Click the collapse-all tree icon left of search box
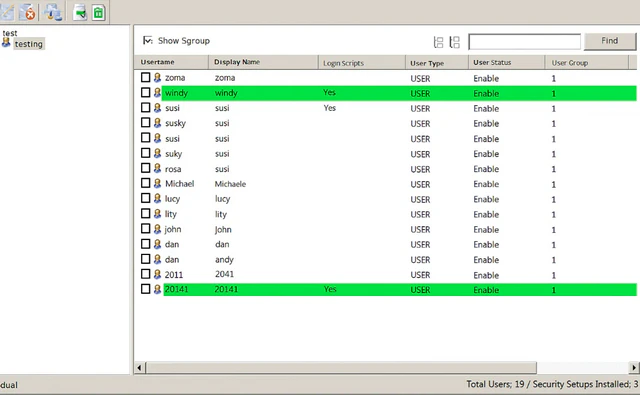 [438, 42]
